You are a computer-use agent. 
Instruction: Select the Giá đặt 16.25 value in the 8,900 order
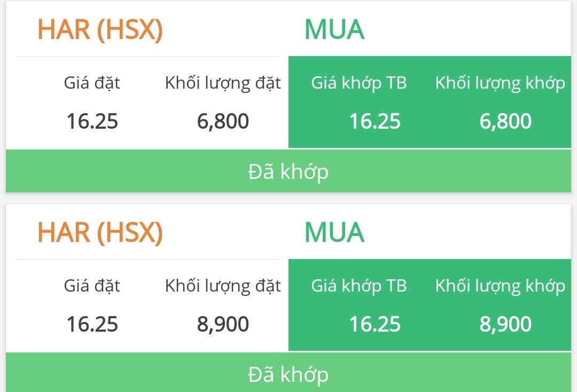pos(92,324)
